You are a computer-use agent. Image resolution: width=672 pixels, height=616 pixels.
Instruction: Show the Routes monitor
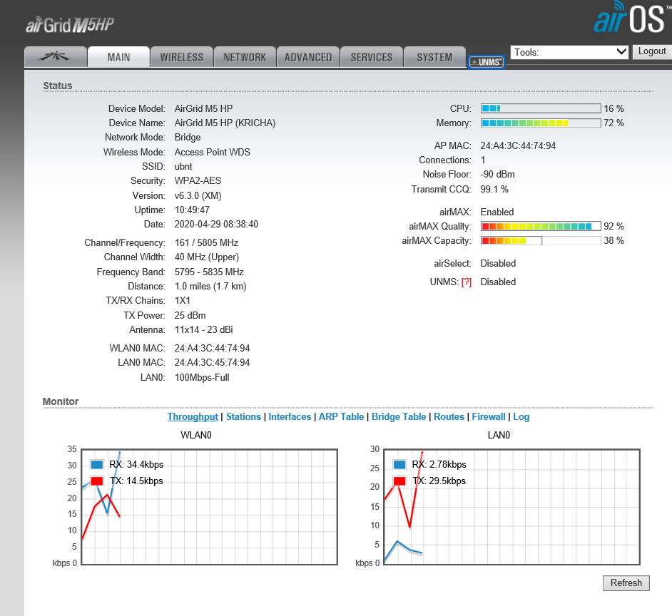(x=449, y=417)
